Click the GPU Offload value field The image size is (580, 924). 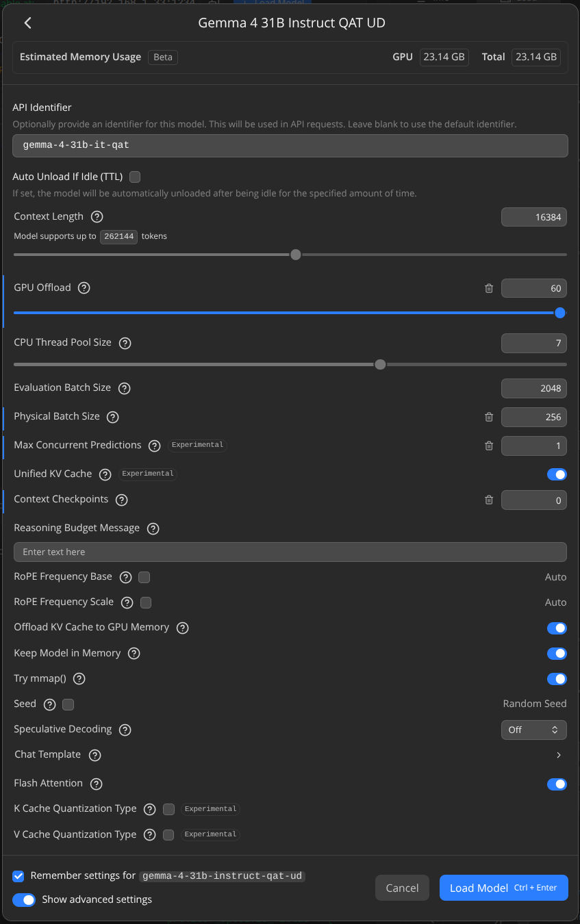tap(534, 288)
